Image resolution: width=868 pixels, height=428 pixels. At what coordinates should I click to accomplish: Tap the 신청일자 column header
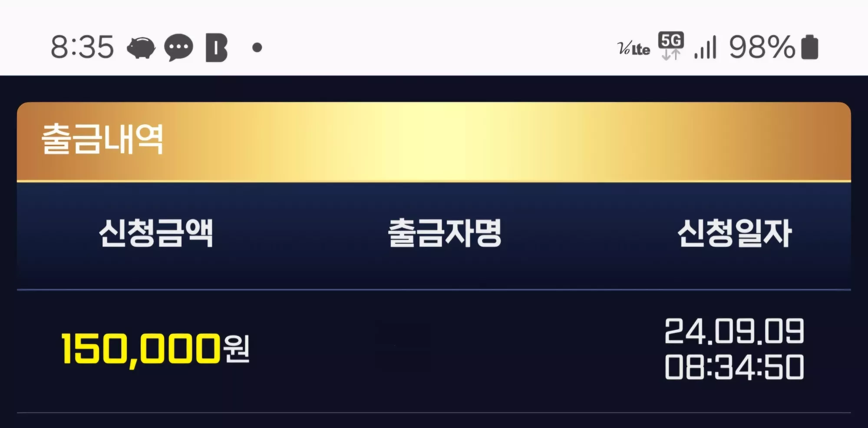[735, 233]
